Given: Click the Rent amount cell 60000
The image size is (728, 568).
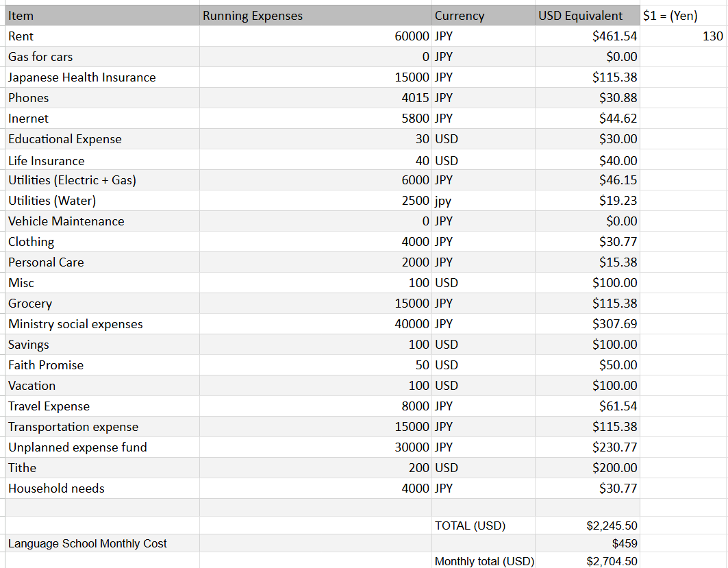Looking at the screenshot, I should (x=316, y=36).
